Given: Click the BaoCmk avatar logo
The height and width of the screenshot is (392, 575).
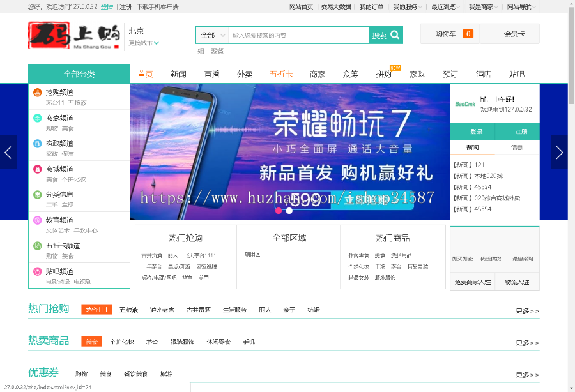Looking at the screenshot, I should [x=465, y=104].
